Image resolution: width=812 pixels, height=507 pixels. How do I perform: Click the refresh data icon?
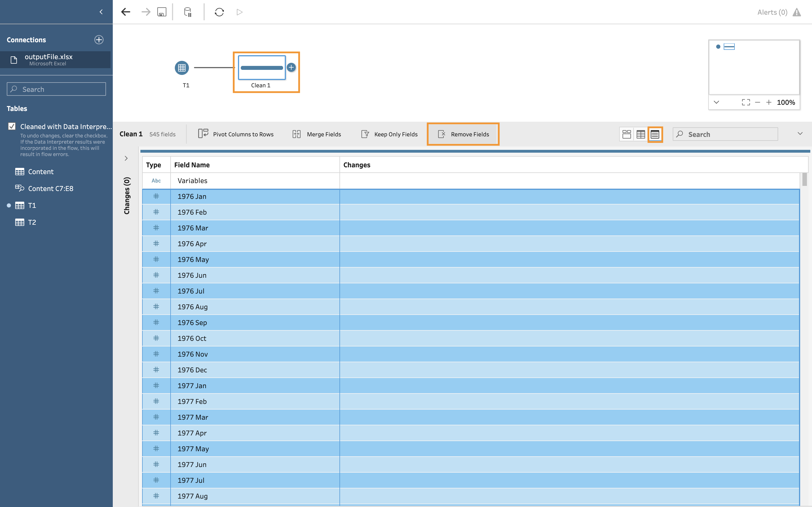coord(219,12)
